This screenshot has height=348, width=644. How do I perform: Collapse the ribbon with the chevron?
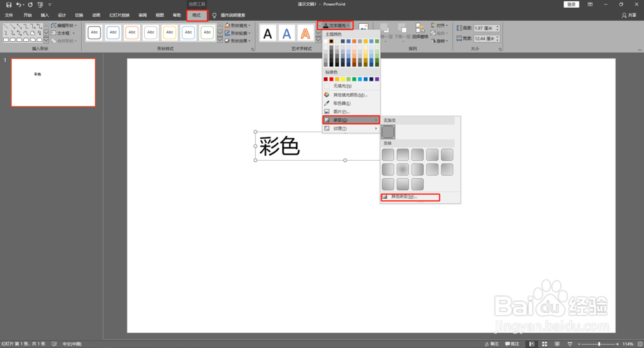point(639,50)
